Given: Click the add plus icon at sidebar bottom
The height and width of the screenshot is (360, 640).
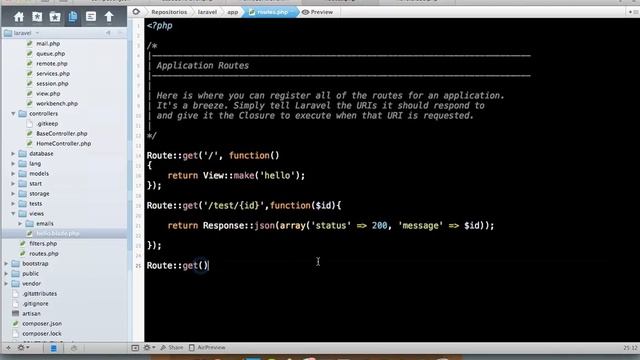Looking at the screenshot, I should [8, 348].
